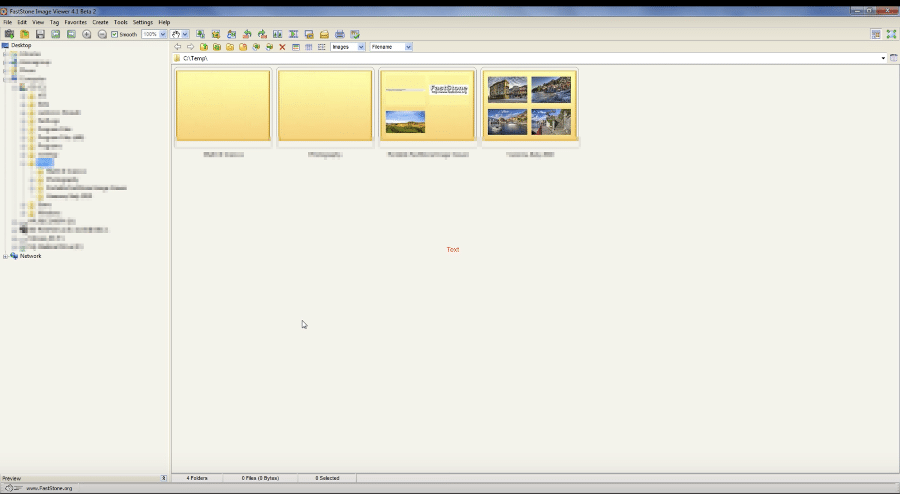The height and width of the screenshot is (494, 900).
Task: Click the Full Screen icon at top right
Action: tap(890, 34)
